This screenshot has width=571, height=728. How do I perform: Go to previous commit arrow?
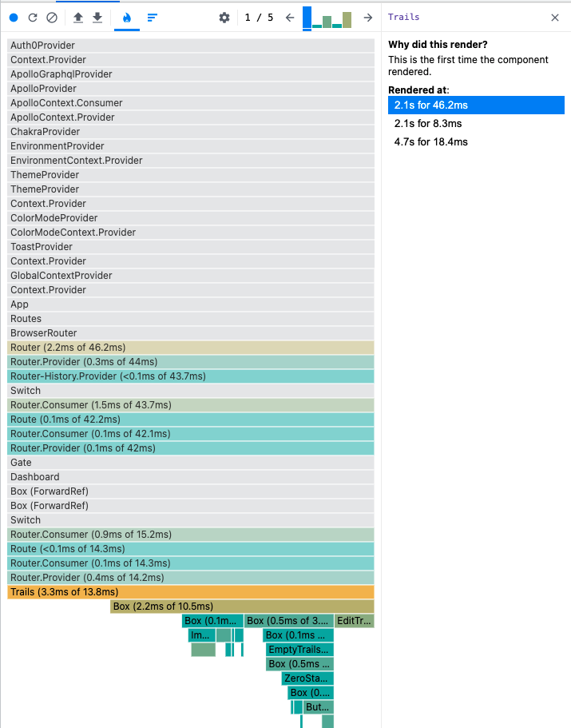click(290, 18)
